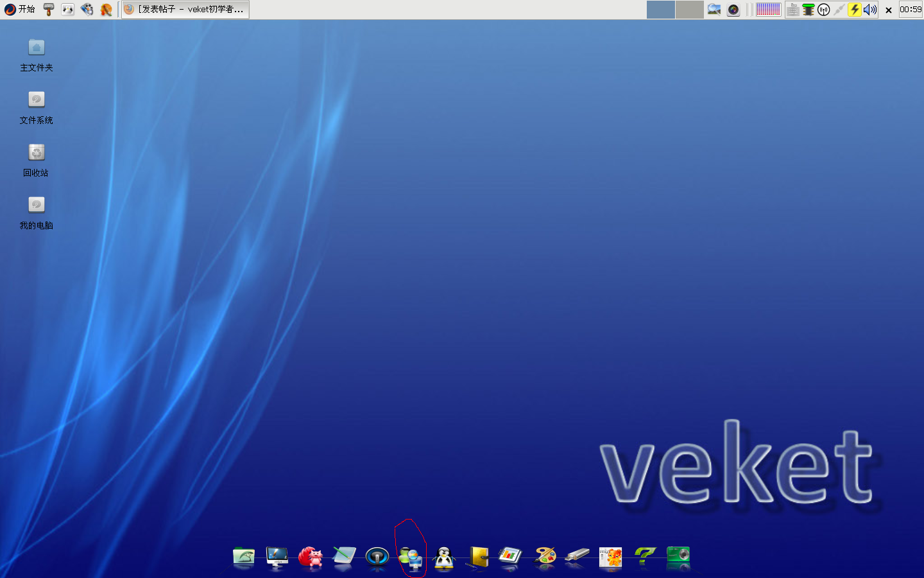Switch to second (gray) workspace in pager

tap(690, 9)
